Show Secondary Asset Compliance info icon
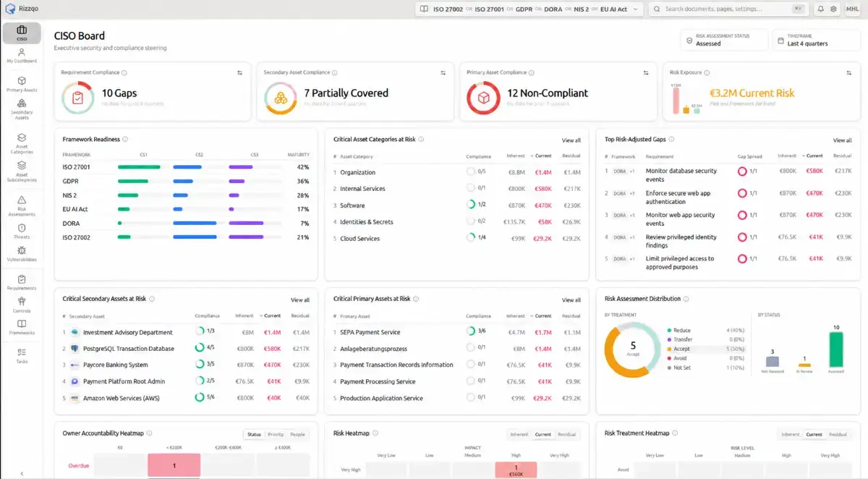The image size is (868, 479). point(335,72)
